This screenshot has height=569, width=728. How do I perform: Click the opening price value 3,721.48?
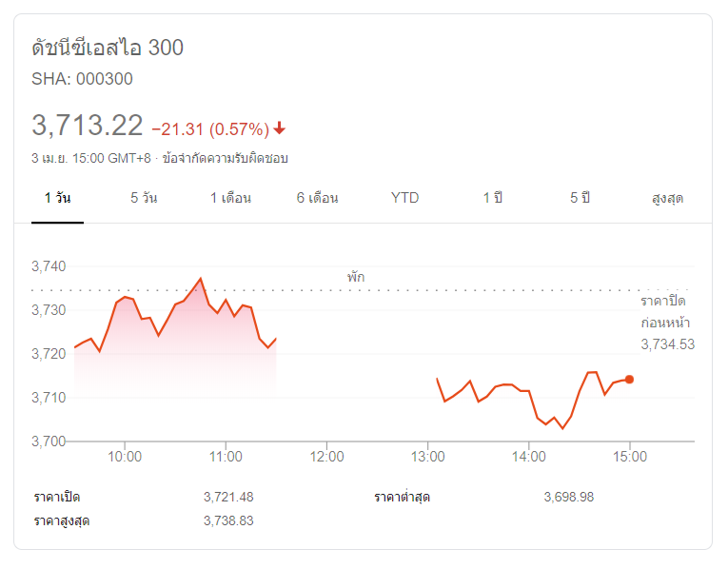228,497
